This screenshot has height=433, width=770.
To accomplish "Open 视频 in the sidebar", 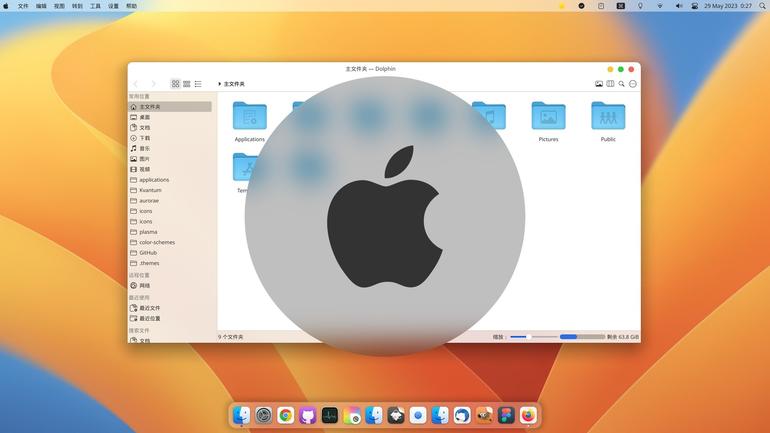I will [170, 169].
